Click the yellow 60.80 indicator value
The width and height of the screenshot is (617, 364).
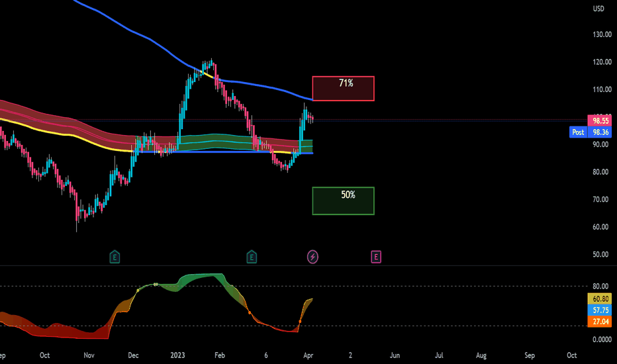pos(600,298)
